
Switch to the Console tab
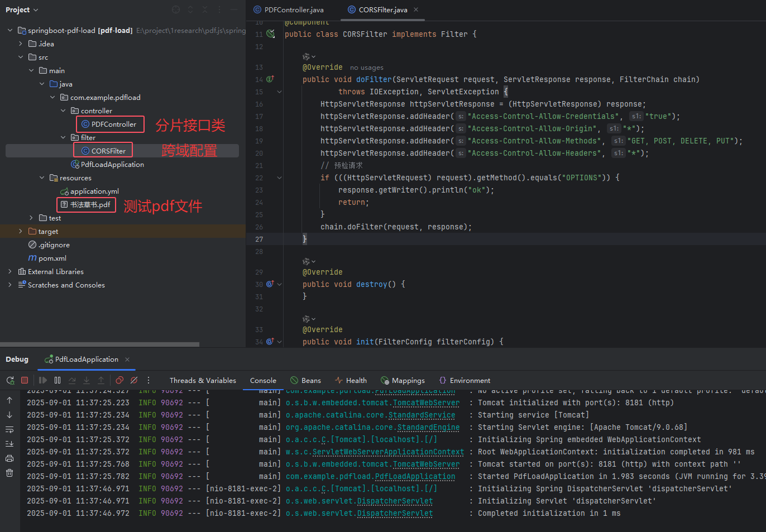tap(263, 380)
